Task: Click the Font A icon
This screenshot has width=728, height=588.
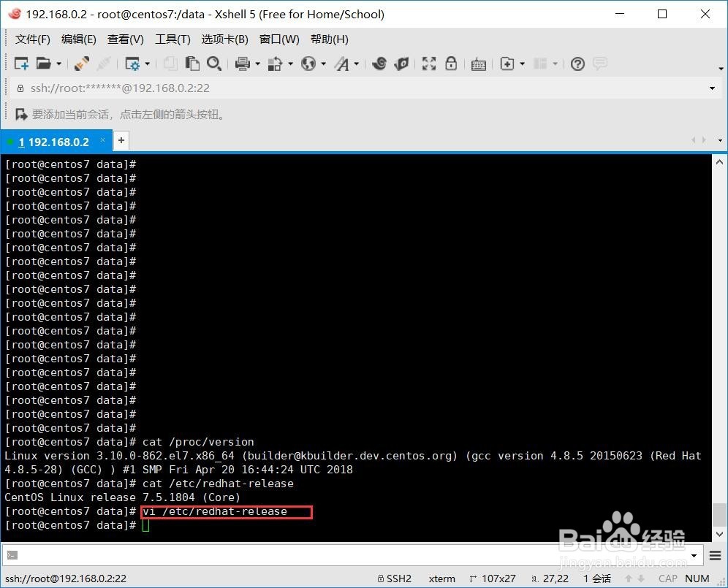Action: click(342, 64)
